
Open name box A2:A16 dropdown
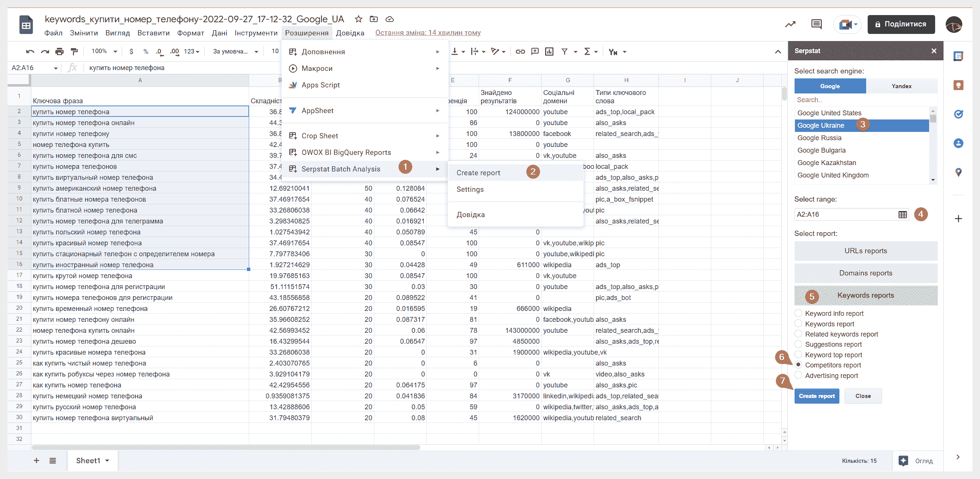(x=56, y=68)
